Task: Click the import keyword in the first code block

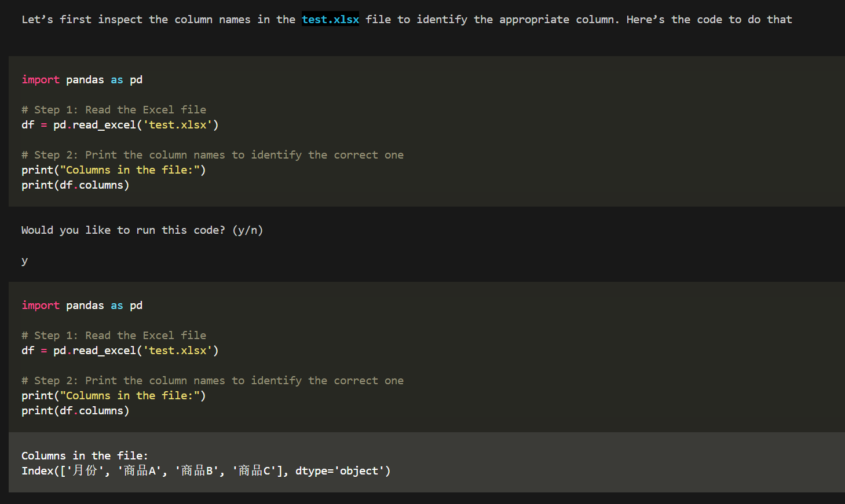Action: [x=41, y=80]
